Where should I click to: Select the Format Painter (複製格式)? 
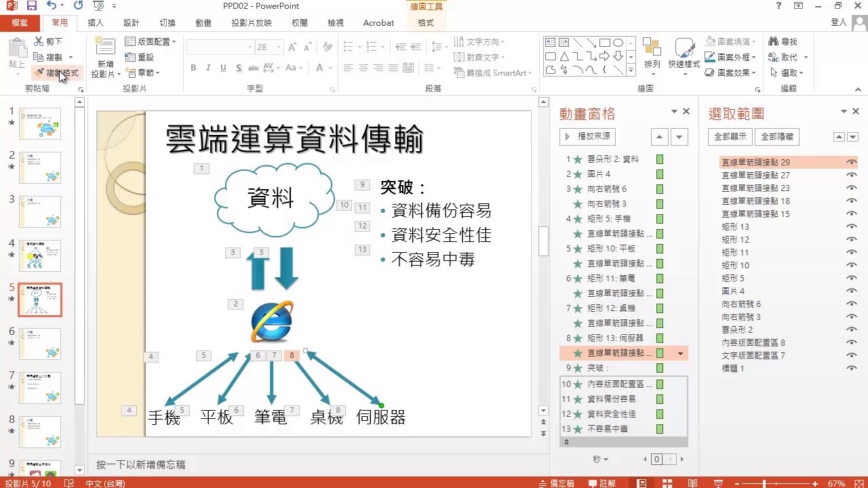pos(57,73)
